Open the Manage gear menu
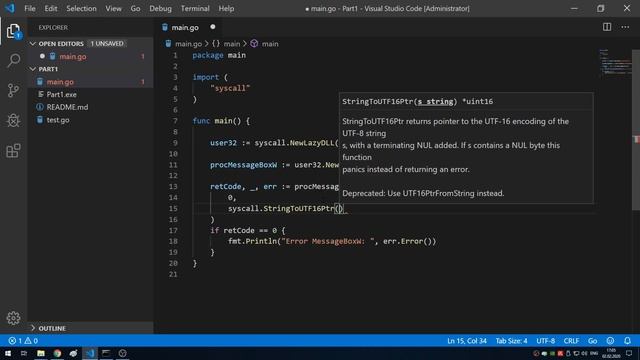This screenshot has height=360, width=640. coord(13,318)
